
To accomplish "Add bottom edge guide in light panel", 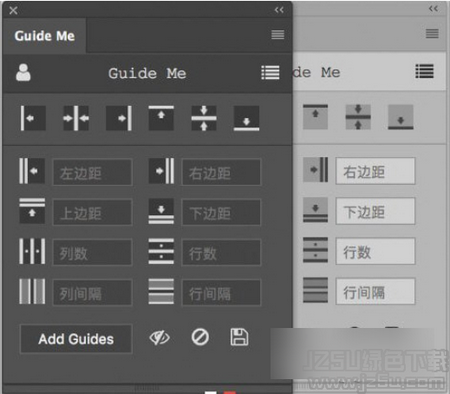I will click(x=401, y=117).
